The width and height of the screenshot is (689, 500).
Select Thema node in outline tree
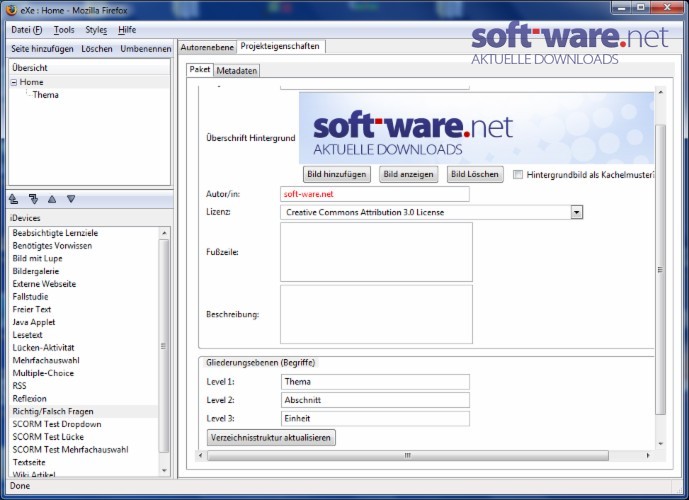point(46,95)
